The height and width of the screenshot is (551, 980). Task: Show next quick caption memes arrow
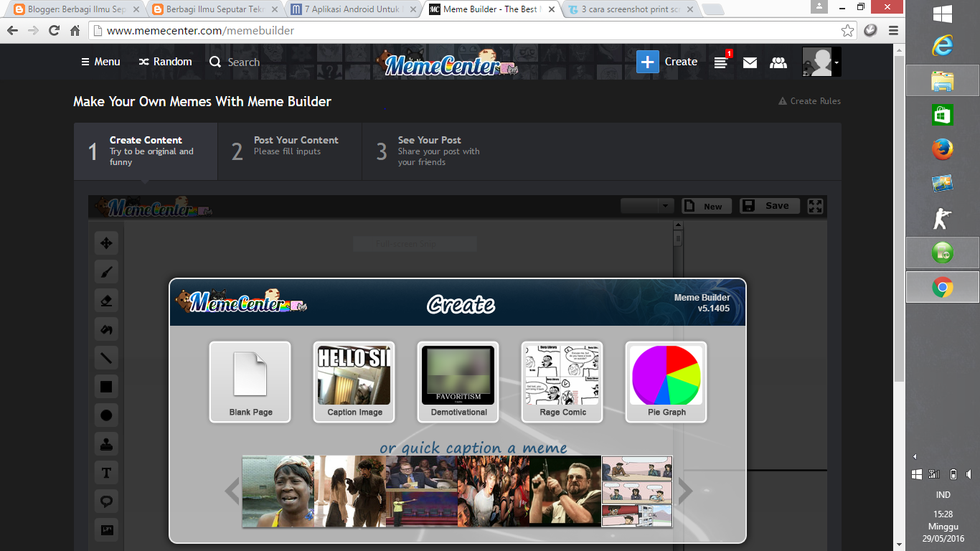(x=685, y=491)
